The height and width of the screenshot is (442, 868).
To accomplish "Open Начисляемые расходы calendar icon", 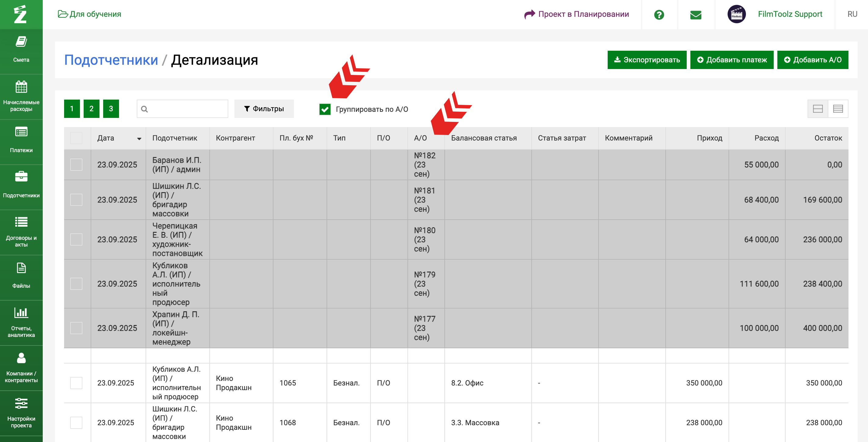I will click(x=21, y=87).
